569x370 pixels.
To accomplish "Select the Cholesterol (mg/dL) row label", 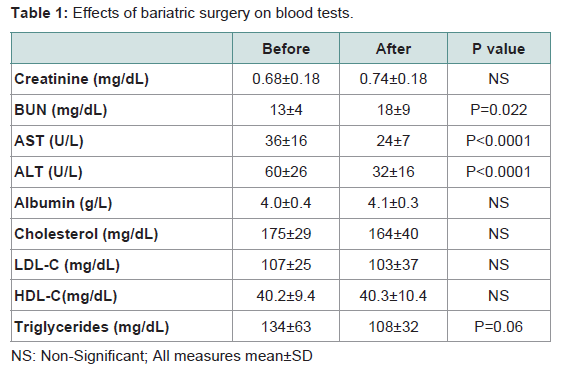I will (x=86, y=234).
